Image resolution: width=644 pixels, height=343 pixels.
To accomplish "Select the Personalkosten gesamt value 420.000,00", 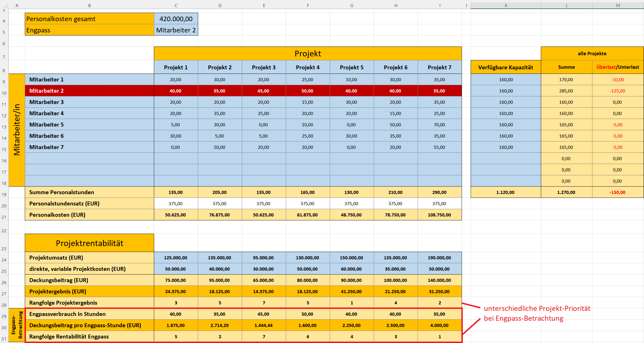I will 176,19.
